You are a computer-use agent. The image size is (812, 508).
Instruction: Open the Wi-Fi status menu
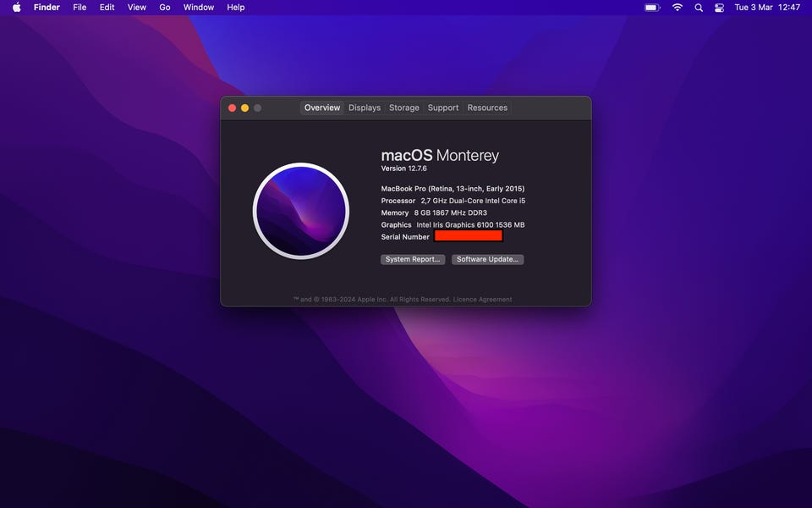coord(678,8)
